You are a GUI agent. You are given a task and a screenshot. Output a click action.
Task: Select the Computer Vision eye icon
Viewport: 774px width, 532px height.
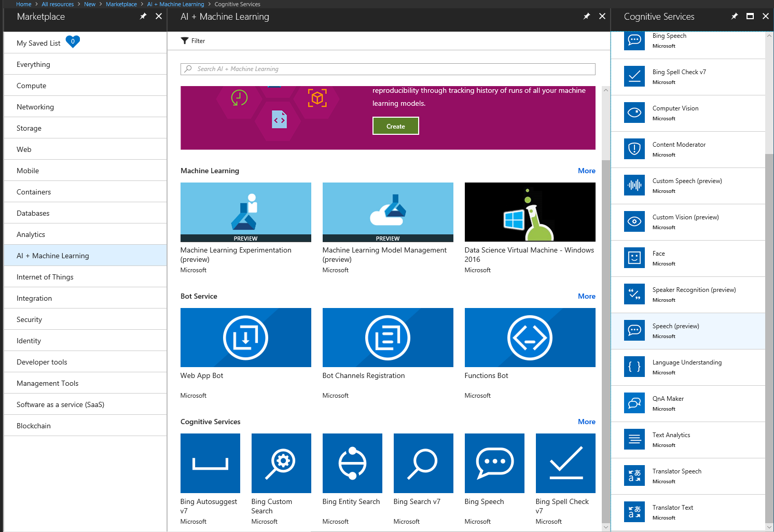point(634,113)
